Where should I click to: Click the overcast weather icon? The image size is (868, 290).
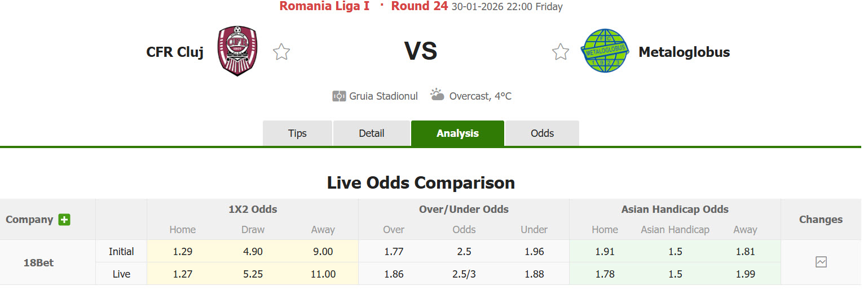click(437, 95)
